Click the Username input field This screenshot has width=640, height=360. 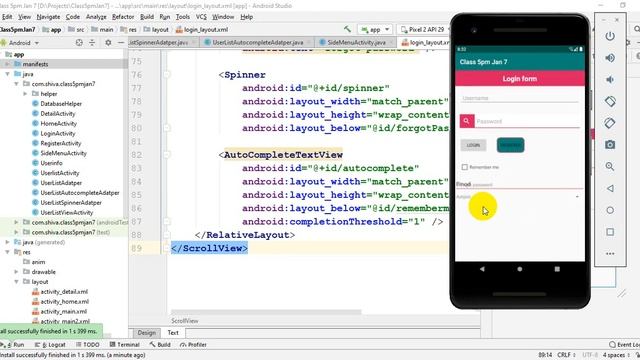click(x=520, y=98)
